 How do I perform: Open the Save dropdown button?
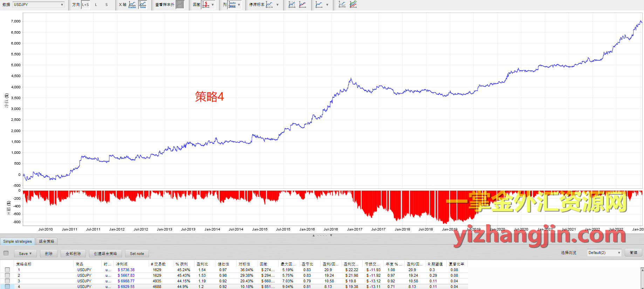coord(25,254)
